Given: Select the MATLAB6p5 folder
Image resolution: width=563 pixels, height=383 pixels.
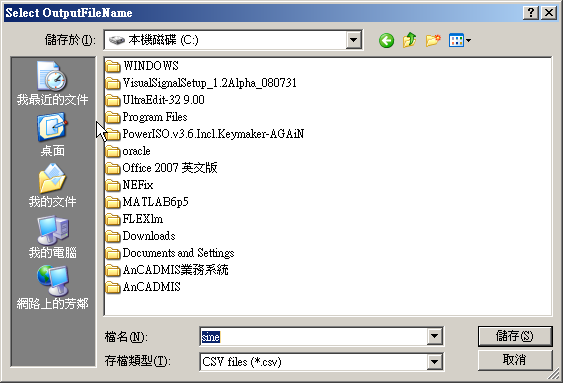Looking at the screenshot, I should click(147, 202).
